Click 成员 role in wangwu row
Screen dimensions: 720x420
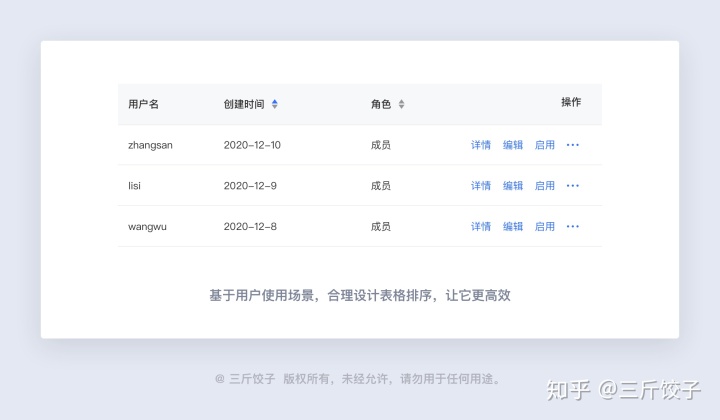pos(381,226)
